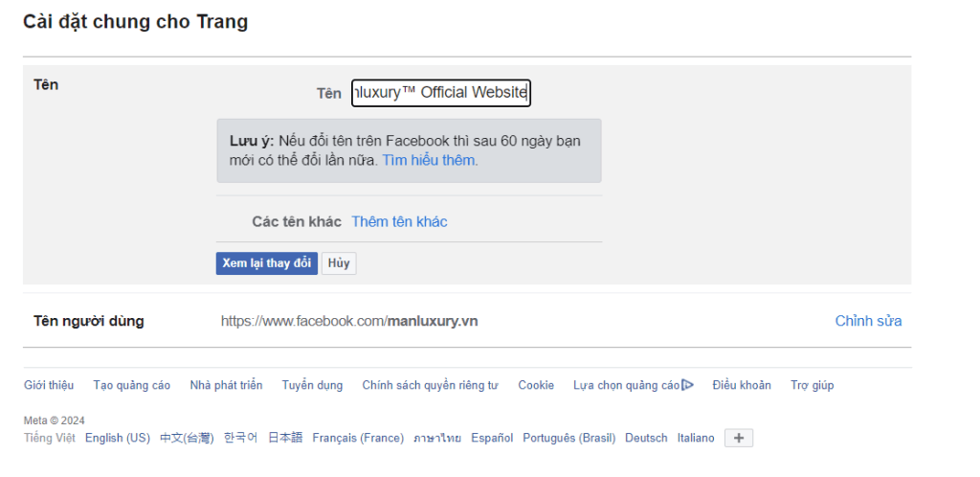Select 日本語 language option
Image resolution: width=980 pixels, height=477 pixels.
285,438
